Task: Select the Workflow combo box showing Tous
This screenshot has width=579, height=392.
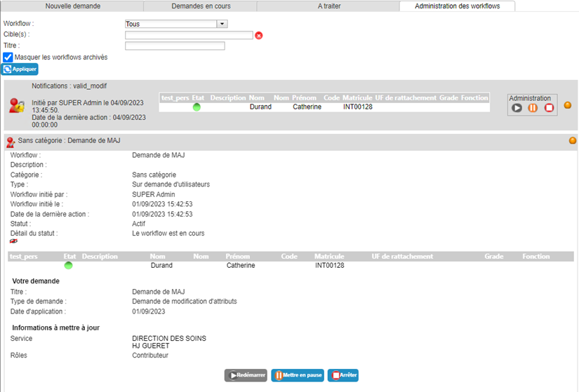Action: tap(176, 24)
